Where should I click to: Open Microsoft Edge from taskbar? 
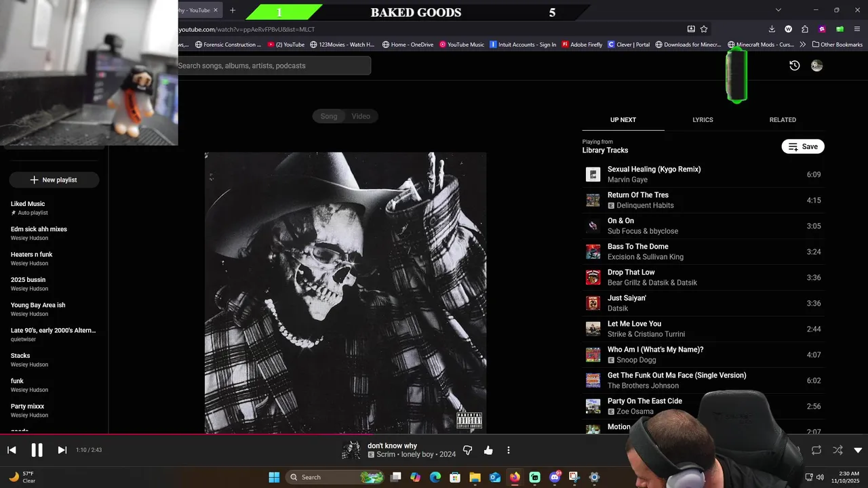pos(435,477)
